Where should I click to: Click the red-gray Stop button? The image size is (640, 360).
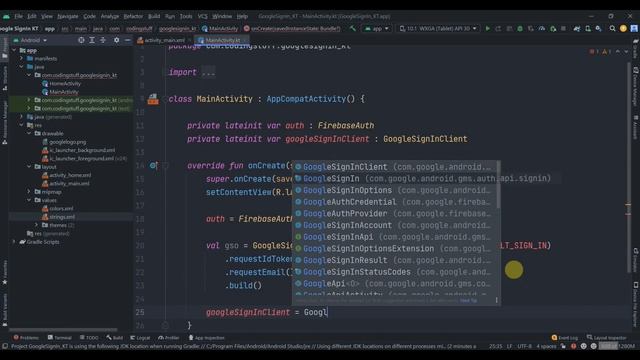pos(563,29)
